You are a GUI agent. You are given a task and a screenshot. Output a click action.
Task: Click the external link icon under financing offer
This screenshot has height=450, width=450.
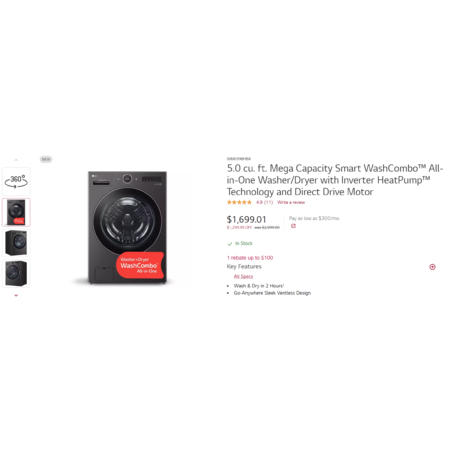(293, 226)
